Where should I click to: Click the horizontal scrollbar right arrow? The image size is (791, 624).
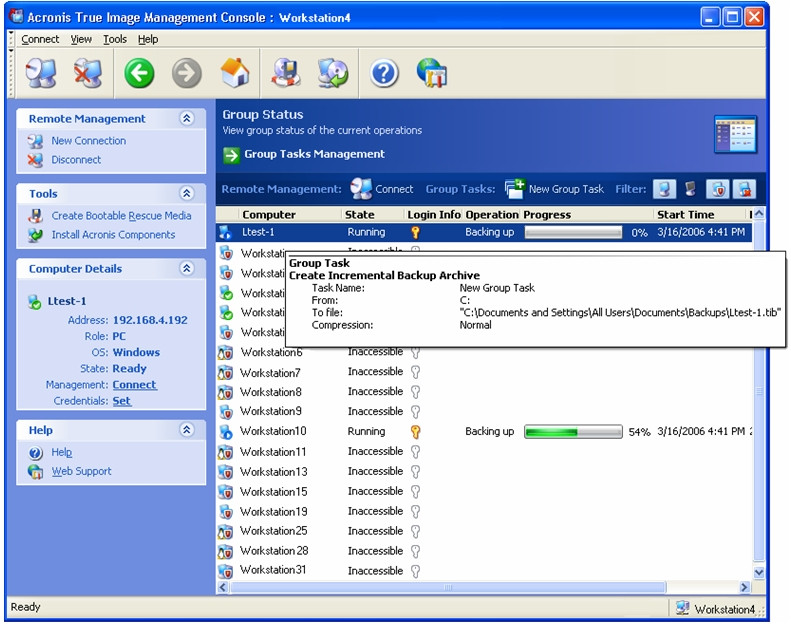coord(745,587)
